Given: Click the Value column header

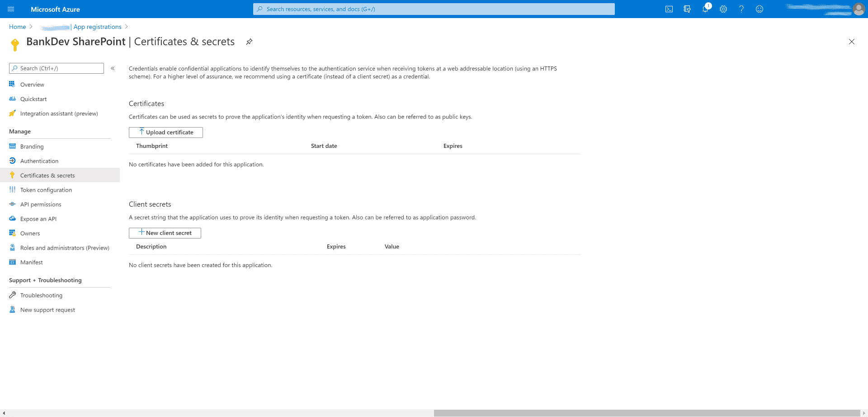Looking at the screenshot, I should click(x=392, y=246).
